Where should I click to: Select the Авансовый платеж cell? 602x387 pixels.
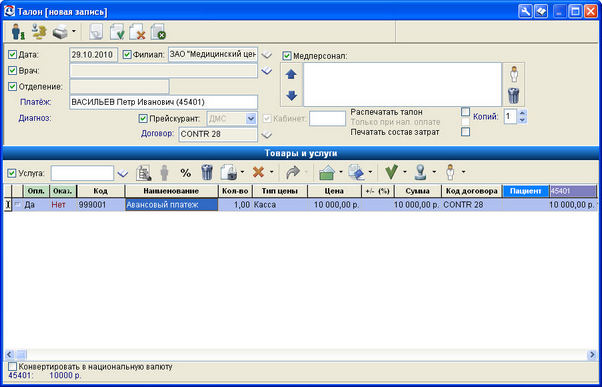pyautogui.click(x=172, y=205)
